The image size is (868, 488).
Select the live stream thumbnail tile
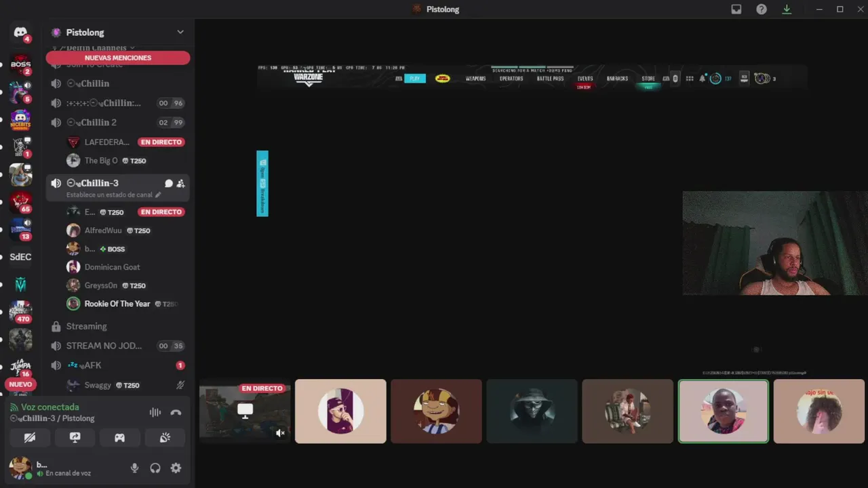coord(245,411)
